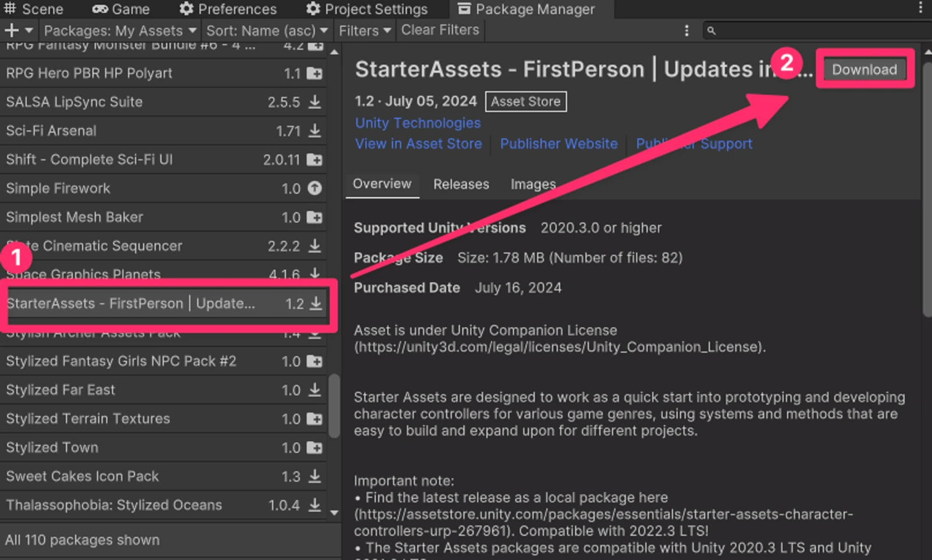The image size is (932, 560).
Task: Switch to the Scene tab
Action: [33, 9]
